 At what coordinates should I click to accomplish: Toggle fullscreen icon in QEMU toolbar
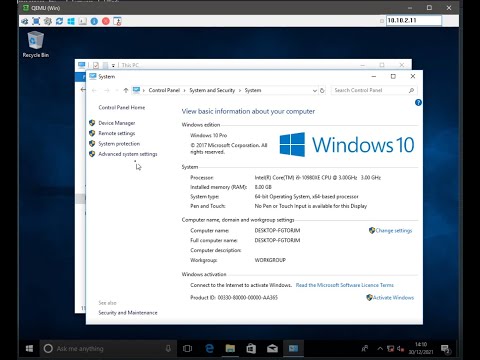pos(36,21)
